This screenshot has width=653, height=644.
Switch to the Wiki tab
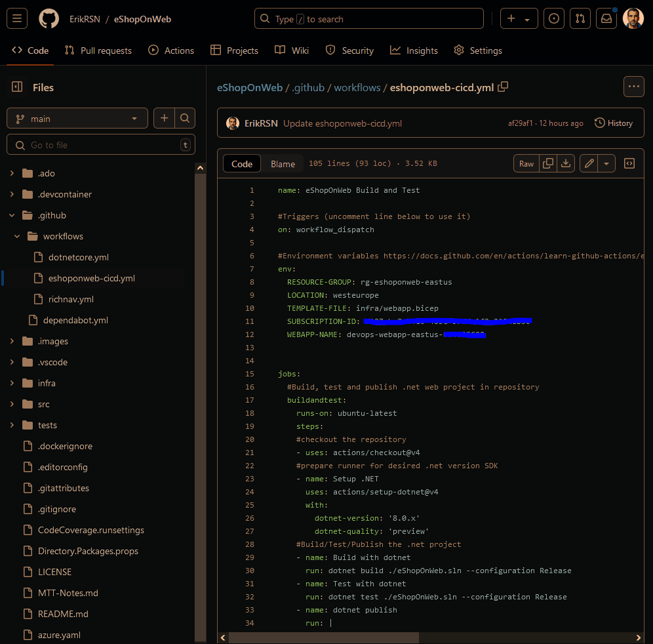[x=292, y=50]
